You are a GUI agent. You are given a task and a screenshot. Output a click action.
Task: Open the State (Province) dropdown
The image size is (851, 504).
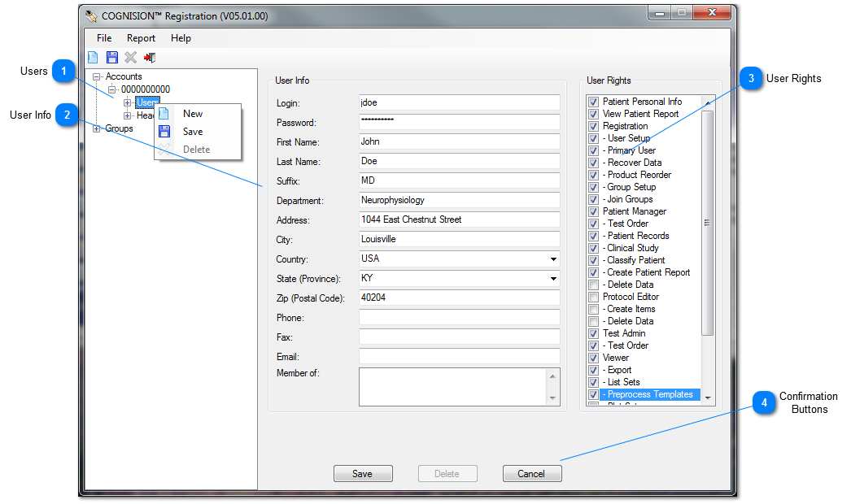[553, 279]
